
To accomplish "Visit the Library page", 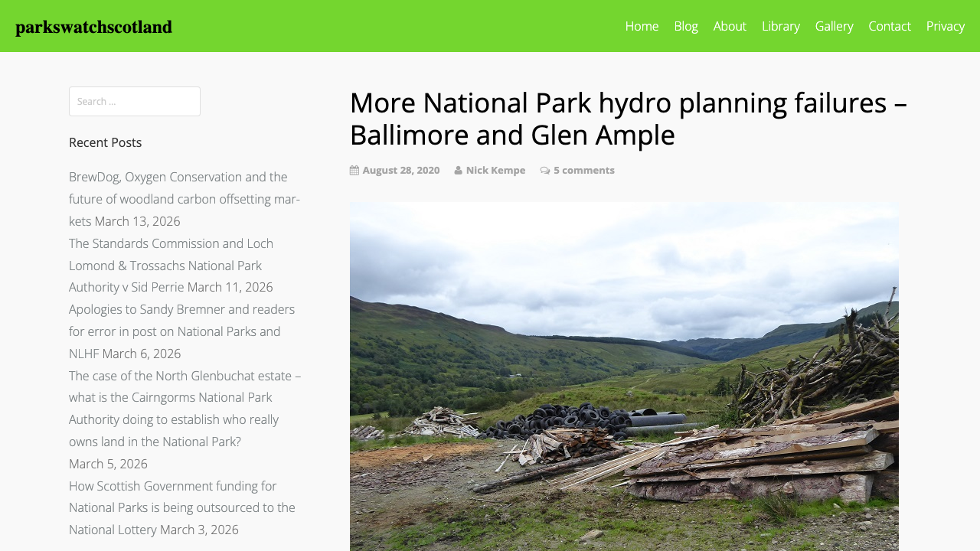I will pyautogui.click(x=780, y=25).
